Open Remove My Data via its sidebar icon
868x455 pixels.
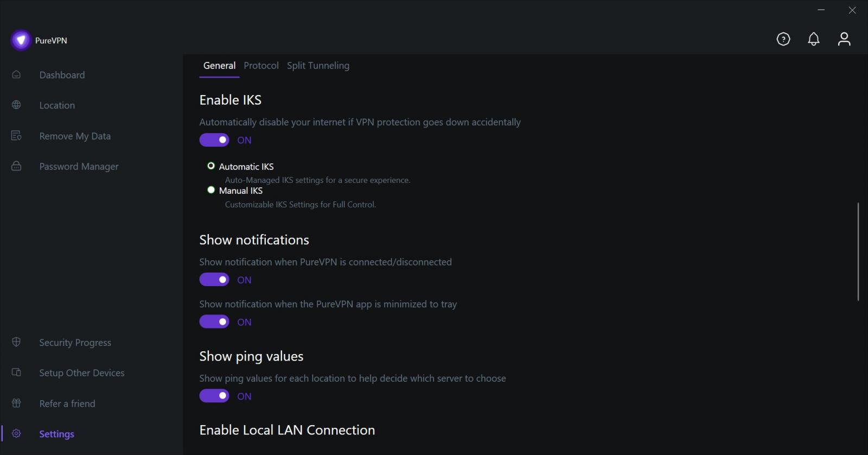(16, 136)
